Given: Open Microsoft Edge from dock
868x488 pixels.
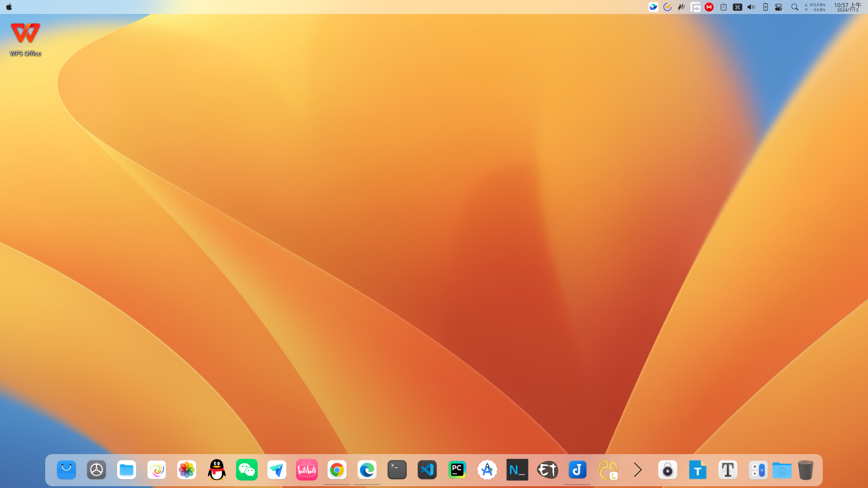Looking at the screenshot, I should [367, 470].
